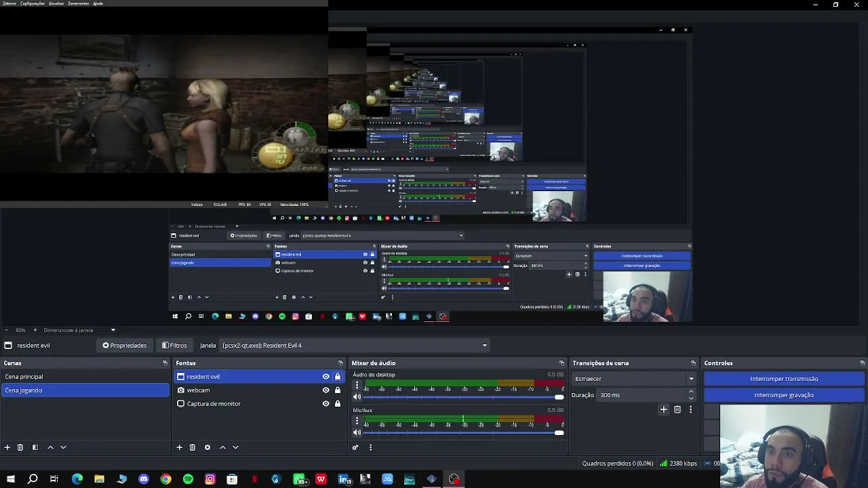868x488 pixels.
Task: Delete the selected scene with trash icon
Action: tap(20, 447)
